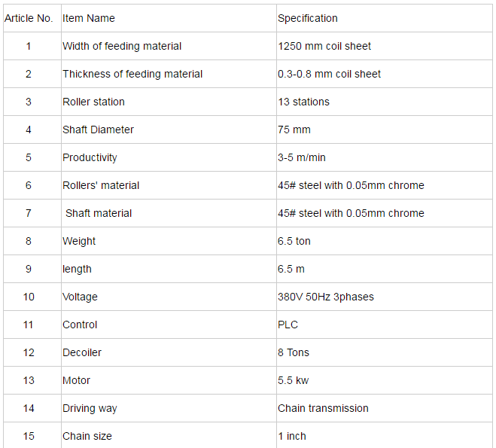Select the "1250 mm coil sheet" cell
Viewport: 496px width, 448px height.
tap(324, 46)
